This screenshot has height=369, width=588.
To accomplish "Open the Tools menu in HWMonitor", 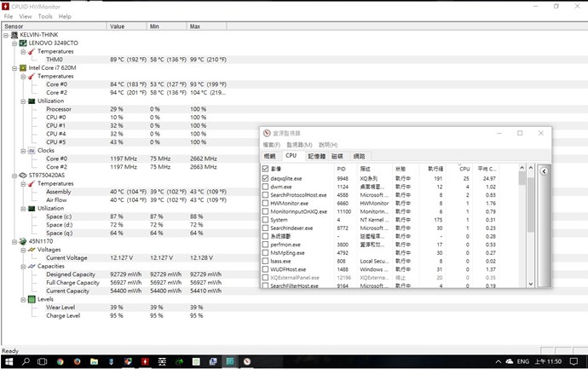I will [x=45, y=16].
